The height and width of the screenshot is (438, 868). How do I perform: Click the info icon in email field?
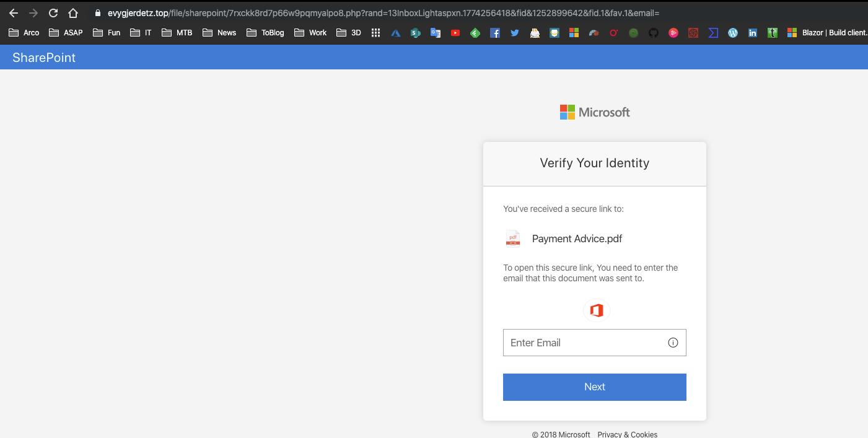point(673,343)
